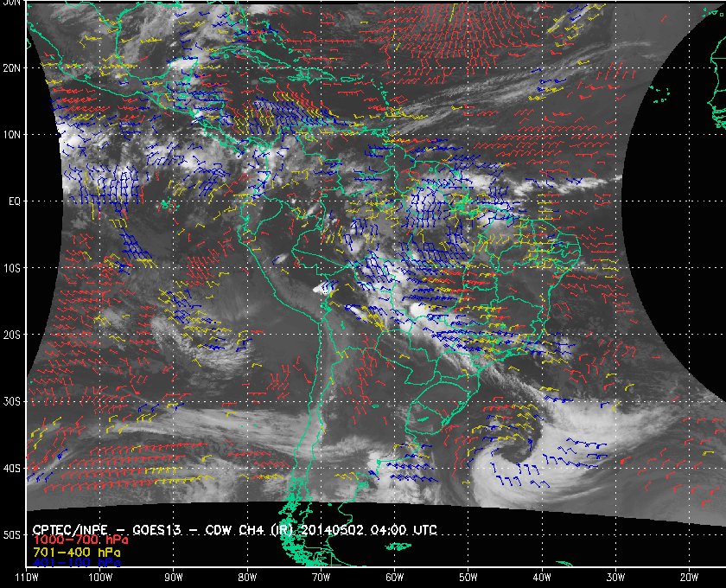Click the 50S latitude label
The width and height of the screenshot is (726, 588).
pos(11,534)
